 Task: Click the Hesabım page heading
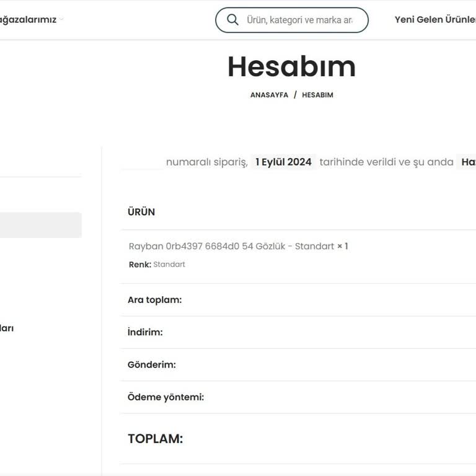click(x=291, y=67)
